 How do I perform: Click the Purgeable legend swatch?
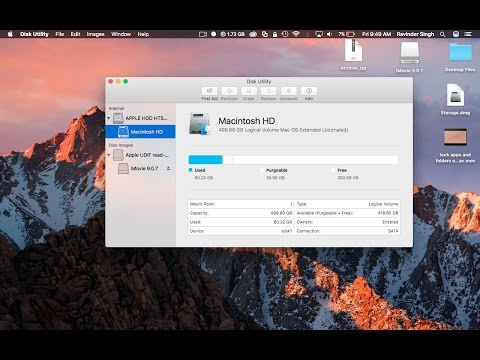262,170
